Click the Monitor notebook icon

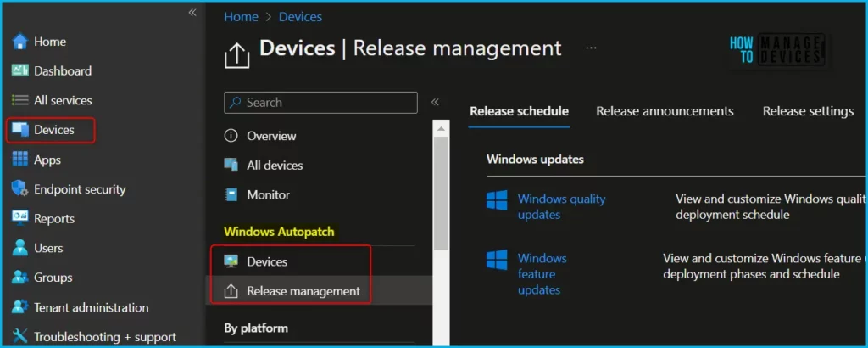[x=231, y=194]
